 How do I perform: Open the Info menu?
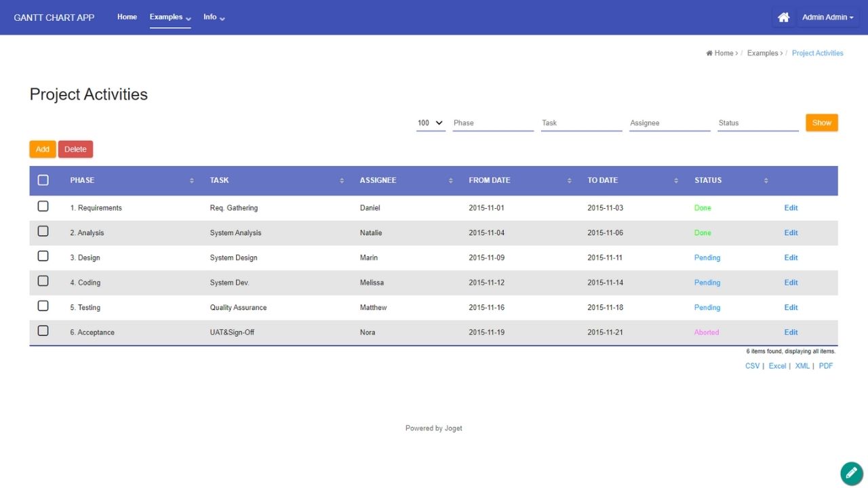pos(214,17)
